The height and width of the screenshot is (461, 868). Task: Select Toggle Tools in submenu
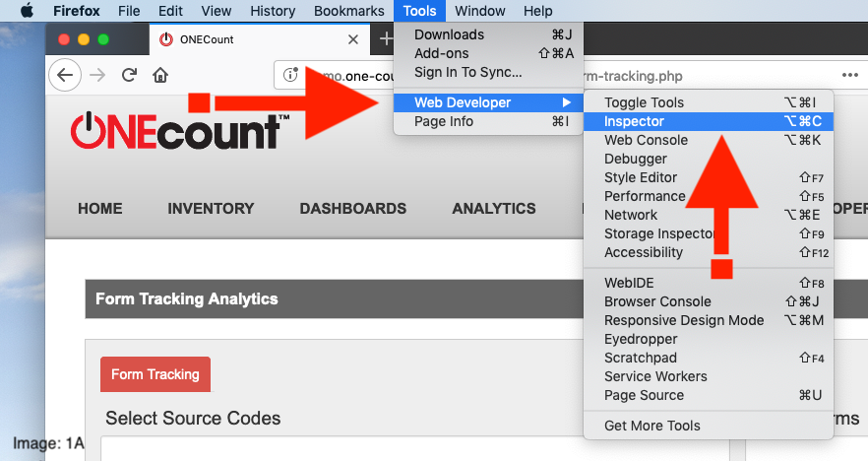point(709,102)
